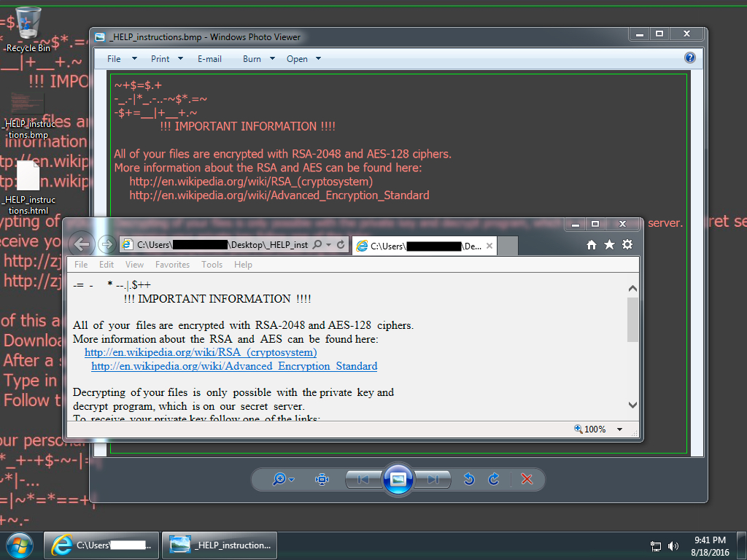Click the IE vertical scrollbar thumb

[632, 319]
